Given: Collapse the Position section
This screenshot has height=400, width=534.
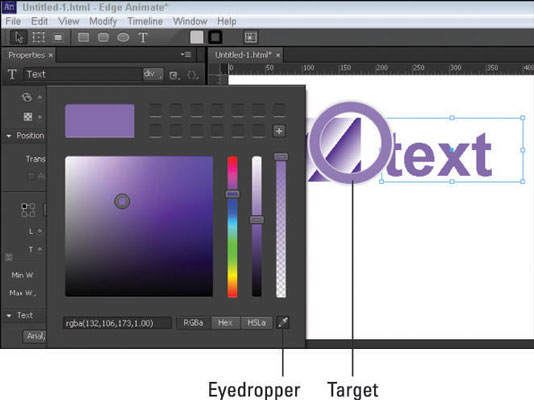Looking at the screenshot, I should (9, 136).
